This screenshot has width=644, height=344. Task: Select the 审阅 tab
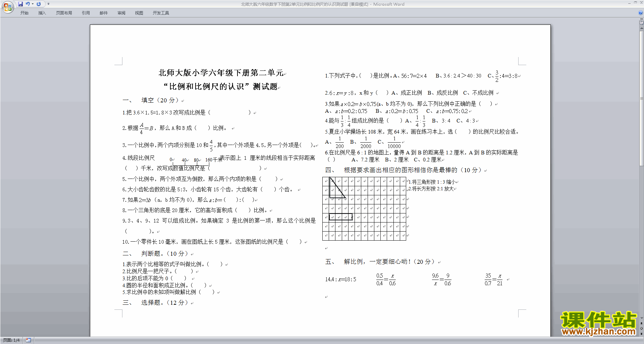pos(121,13)
